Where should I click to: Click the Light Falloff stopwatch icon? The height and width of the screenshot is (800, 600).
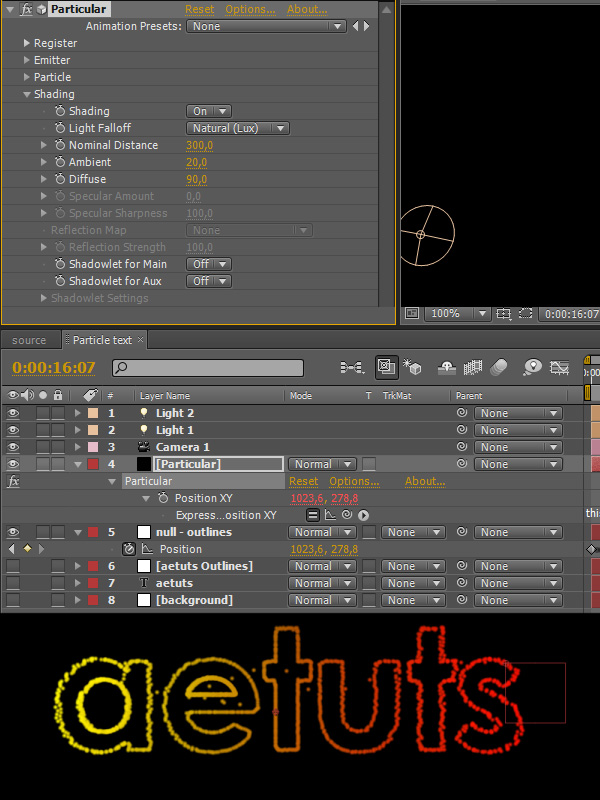pos(60,128)
